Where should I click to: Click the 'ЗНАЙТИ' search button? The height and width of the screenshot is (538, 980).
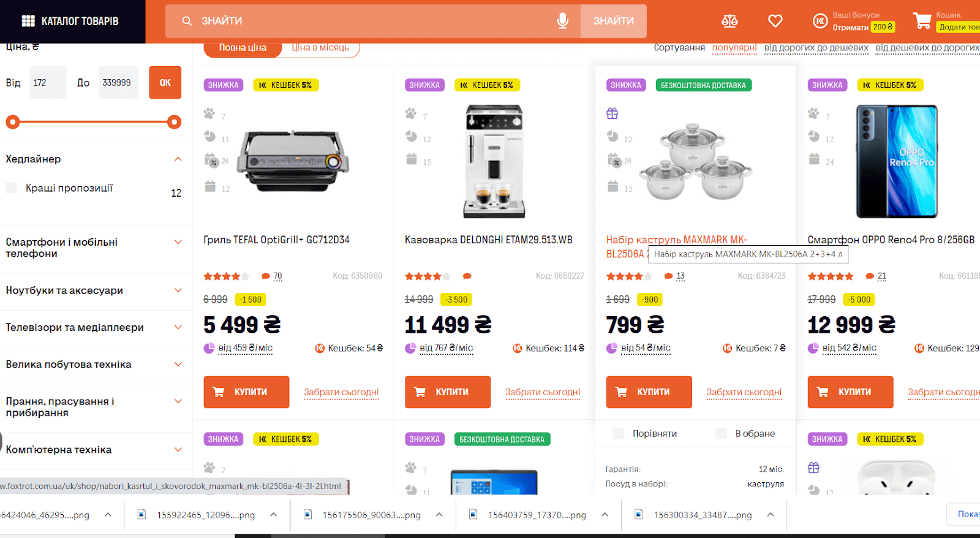click(614, 21)
